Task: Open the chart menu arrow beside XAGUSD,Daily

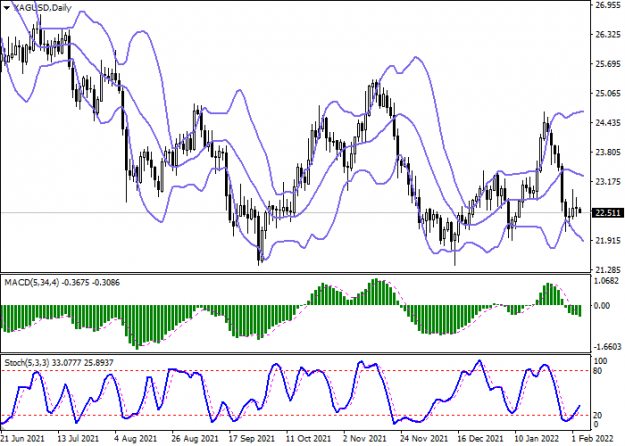Action: pos(7,8)
